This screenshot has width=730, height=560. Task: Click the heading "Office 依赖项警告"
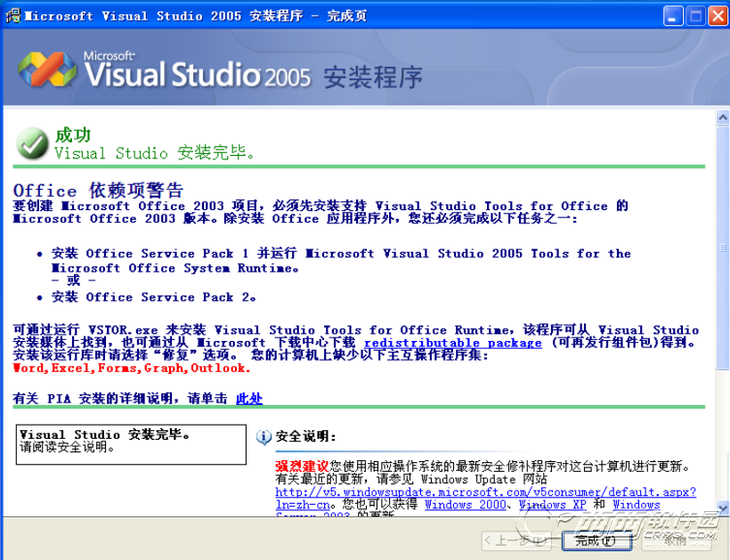point(98,191)
